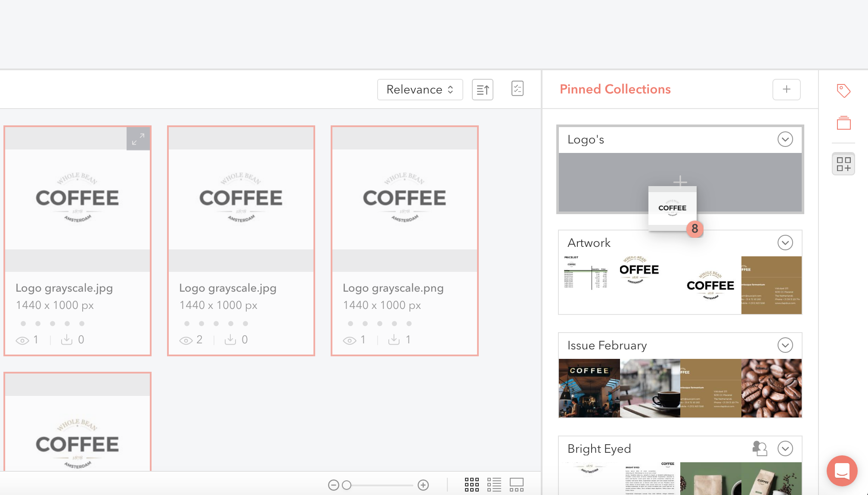Image resolution: width=868 pixels, height=495 pixels.
Task: Switch to grid view layout
Action: click(471, 485)
